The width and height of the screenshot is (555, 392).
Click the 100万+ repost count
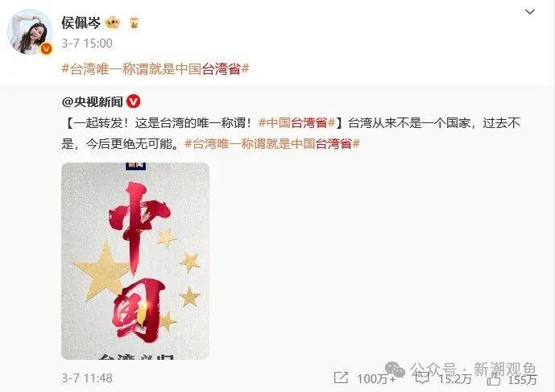[x=376, y=379]
